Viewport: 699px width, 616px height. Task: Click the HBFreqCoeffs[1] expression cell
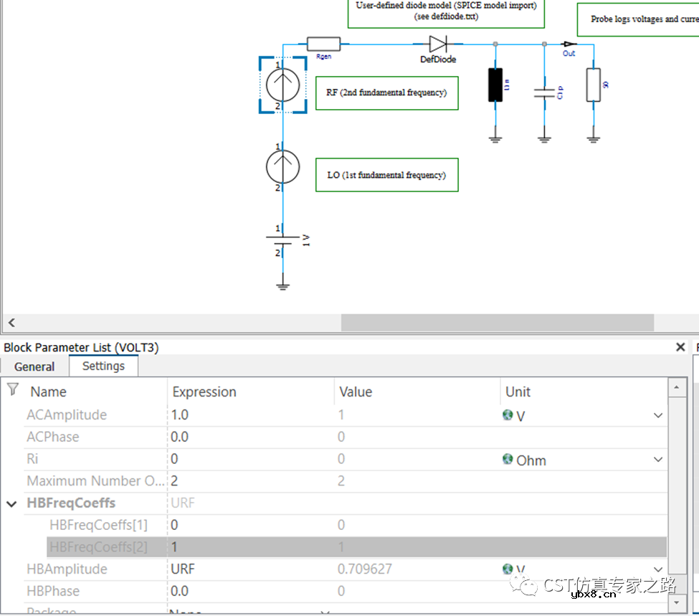(251, 525)
